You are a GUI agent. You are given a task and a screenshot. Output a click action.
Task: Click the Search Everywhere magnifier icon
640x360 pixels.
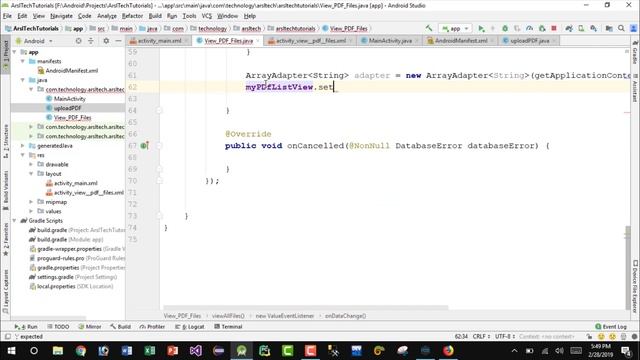pos(621,28)
